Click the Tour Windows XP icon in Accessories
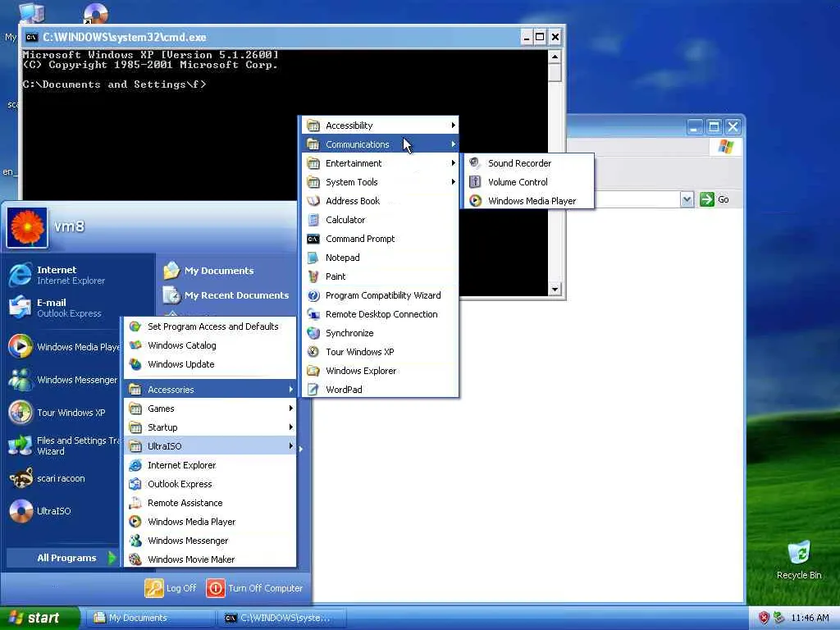The height and width of the screenshot is (630, 840). tap(313, 352)
